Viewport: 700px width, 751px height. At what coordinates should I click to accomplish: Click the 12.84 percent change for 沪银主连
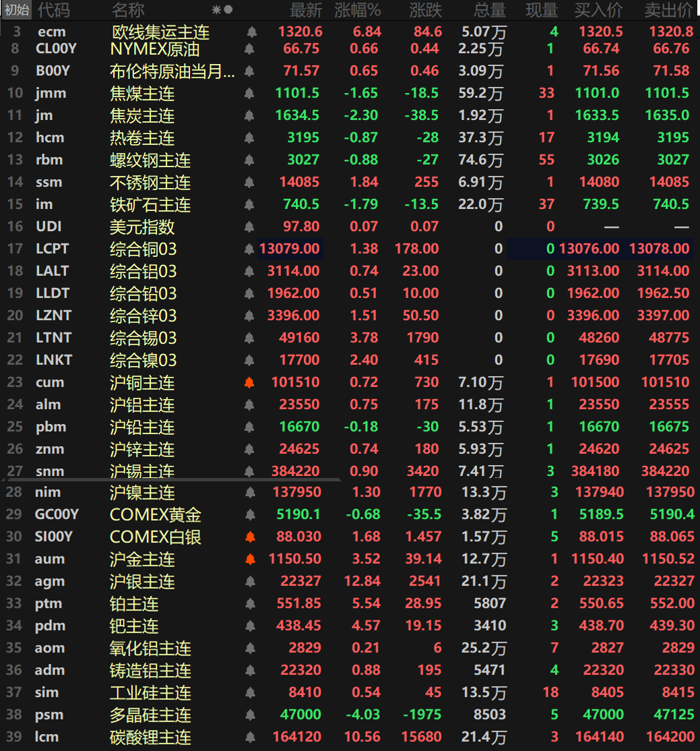(362, 581)
